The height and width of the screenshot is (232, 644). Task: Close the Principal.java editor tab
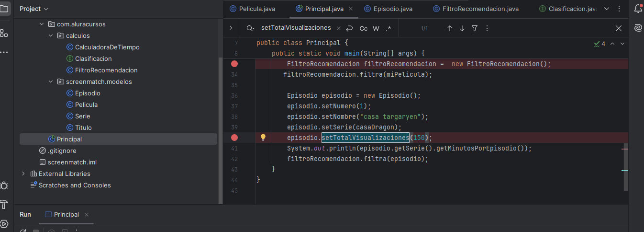coord(351,9)
